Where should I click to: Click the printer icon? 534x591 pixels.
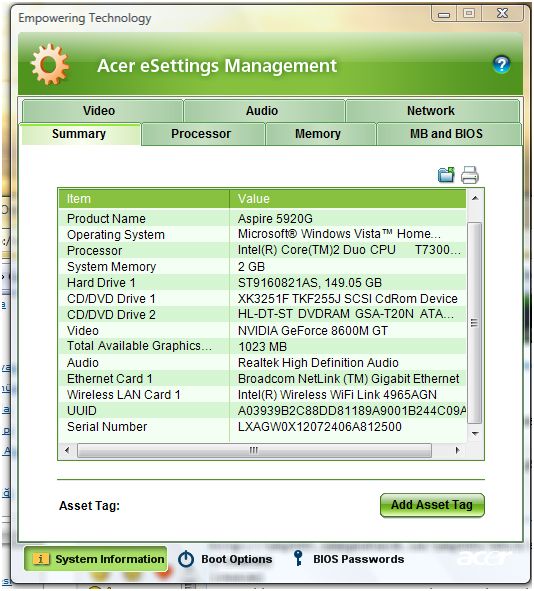[x=470, y=175]
